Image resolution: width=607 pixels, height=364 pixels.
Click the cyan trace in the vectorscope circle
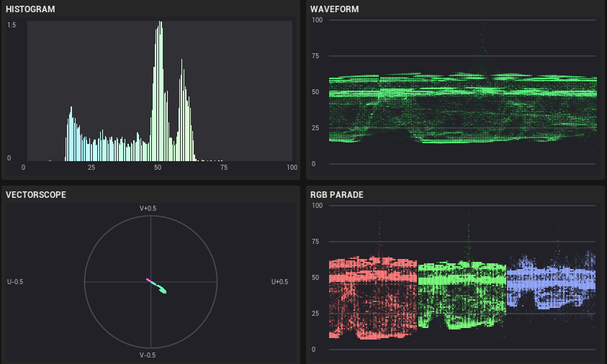click(x=160, y=288)
